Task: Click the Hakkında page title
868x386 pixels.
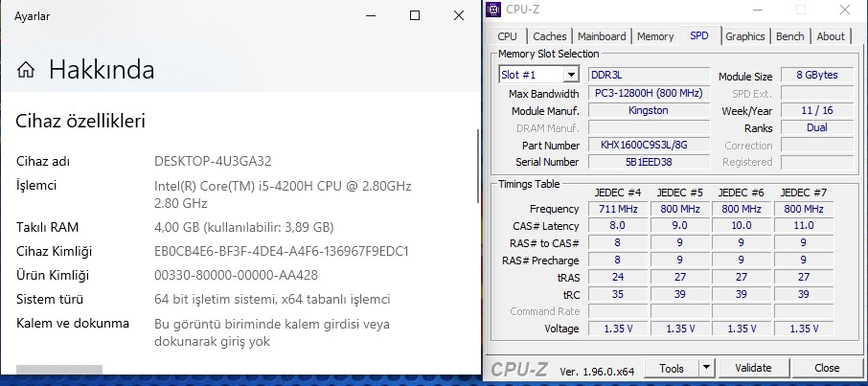Action: (x=102, y=70)
